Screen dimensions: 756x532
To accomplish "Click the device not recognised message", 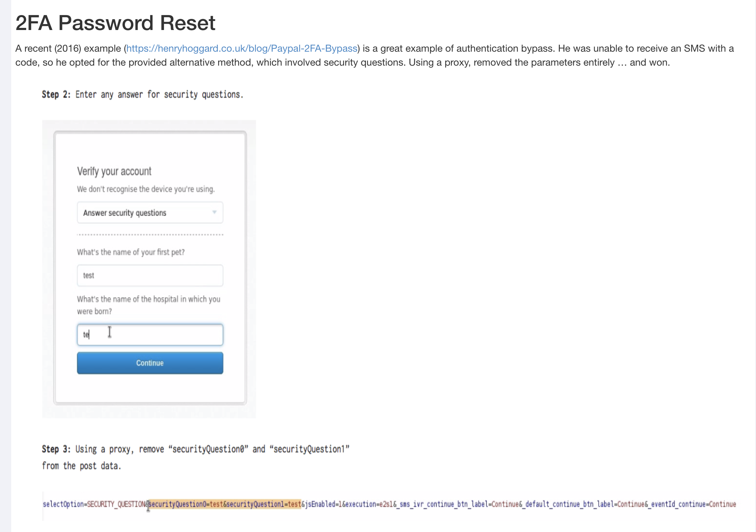I will [x=146, y=189].
